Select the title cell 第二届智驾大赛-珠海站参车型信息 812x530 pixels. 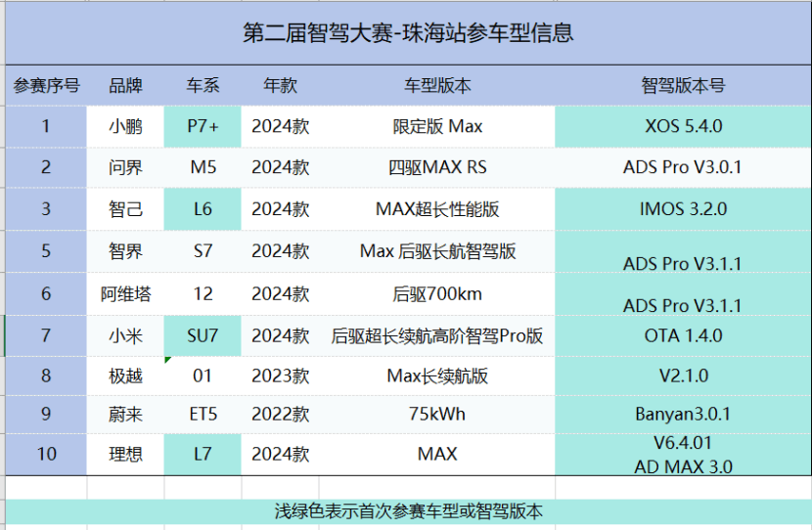point(408,33)
